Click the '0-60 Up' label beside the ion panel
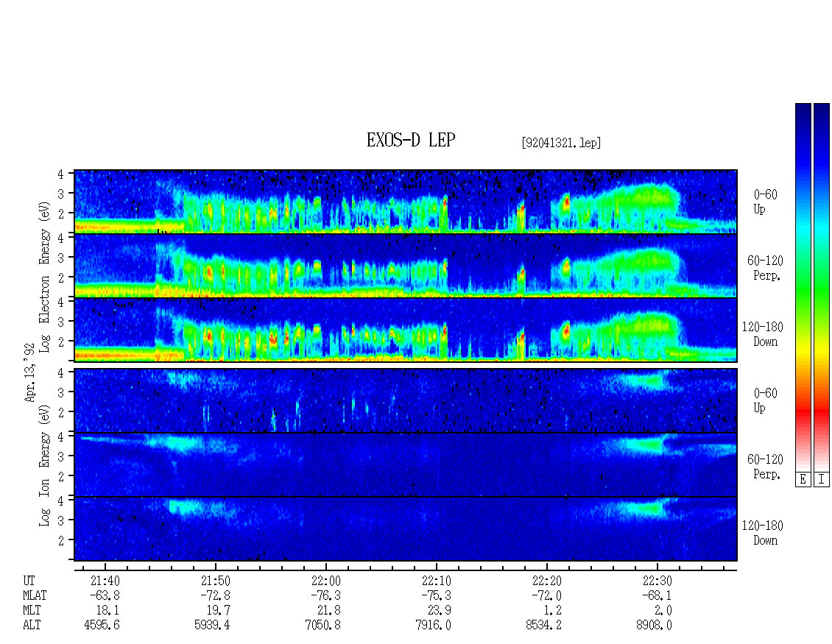Screen dimensions: 832x644 [x=765, y=400]
